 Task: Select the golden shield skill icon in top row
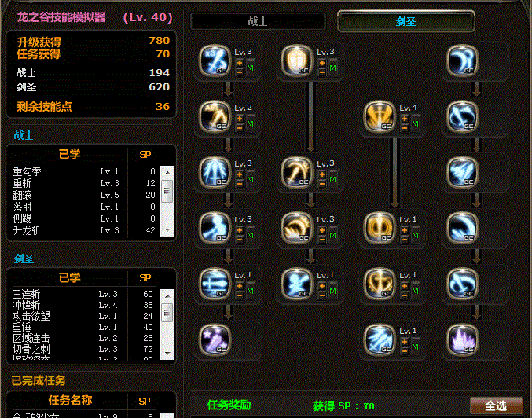(x=297, y=60)
